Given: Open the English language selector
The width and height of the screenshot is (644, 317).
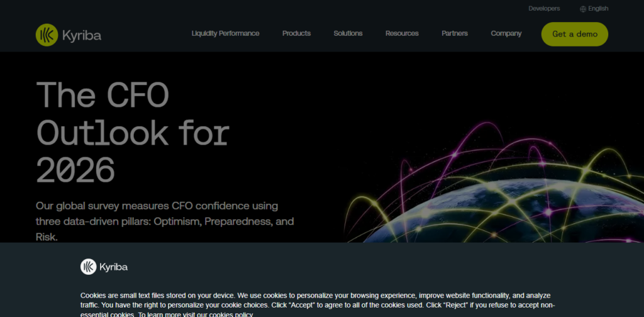Looking at the screenshot, I should [x=598, y=9].
